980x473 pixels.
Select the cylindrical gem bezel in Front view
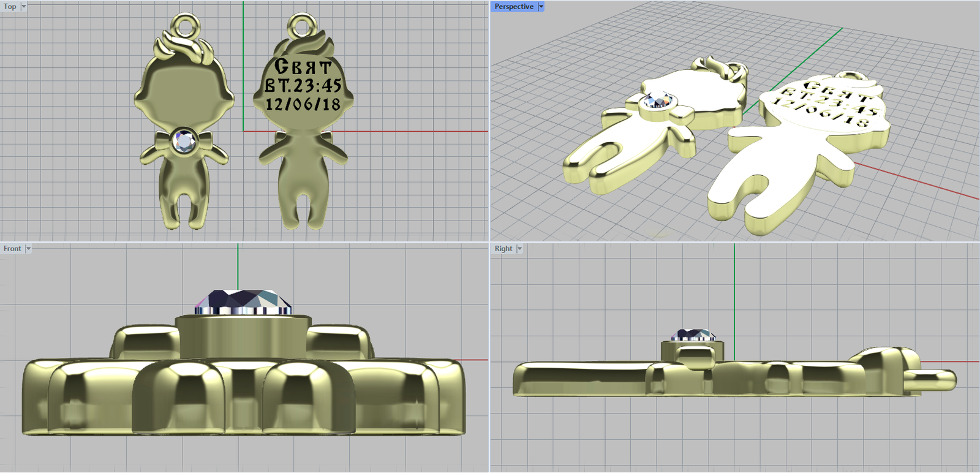click(x=243, y=336)
